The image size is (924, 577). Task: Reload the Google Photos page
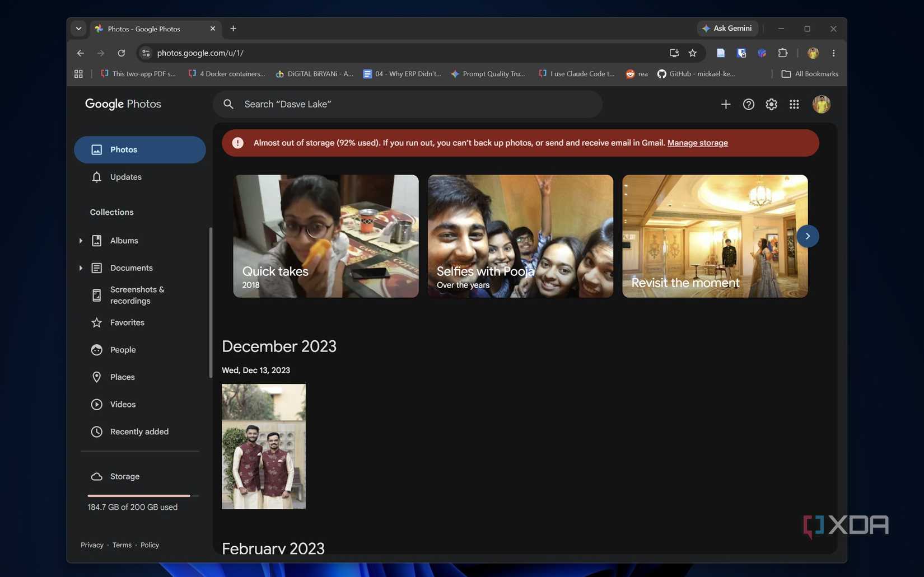(122, 53)
